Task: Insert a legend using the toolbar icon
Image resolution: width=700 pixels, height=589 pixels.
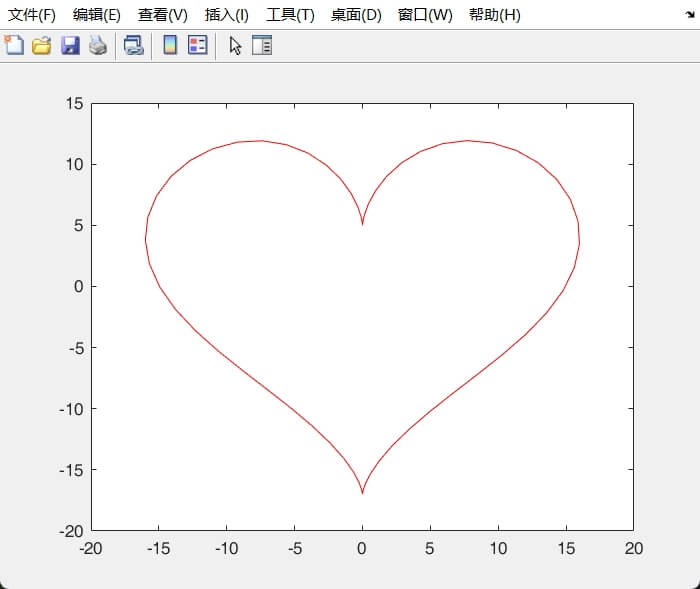Action: point(198,45)
